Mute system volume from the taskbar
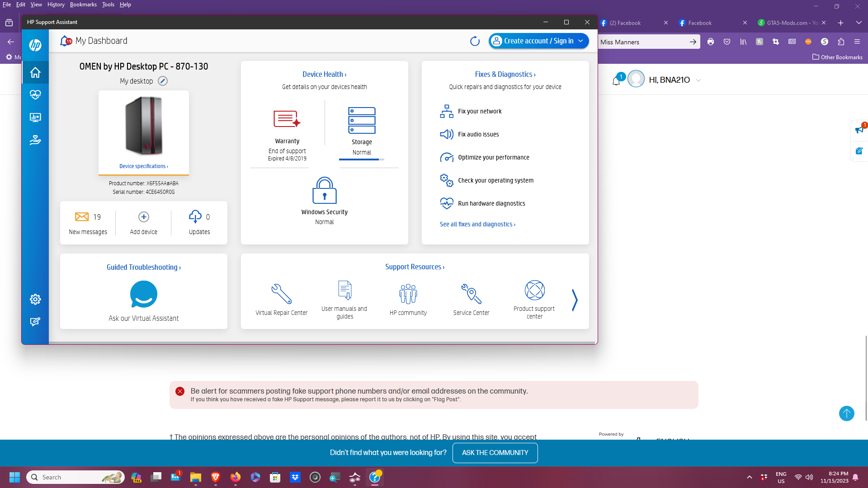The width and height of the screenshot is (868, 488). [809, 477]
